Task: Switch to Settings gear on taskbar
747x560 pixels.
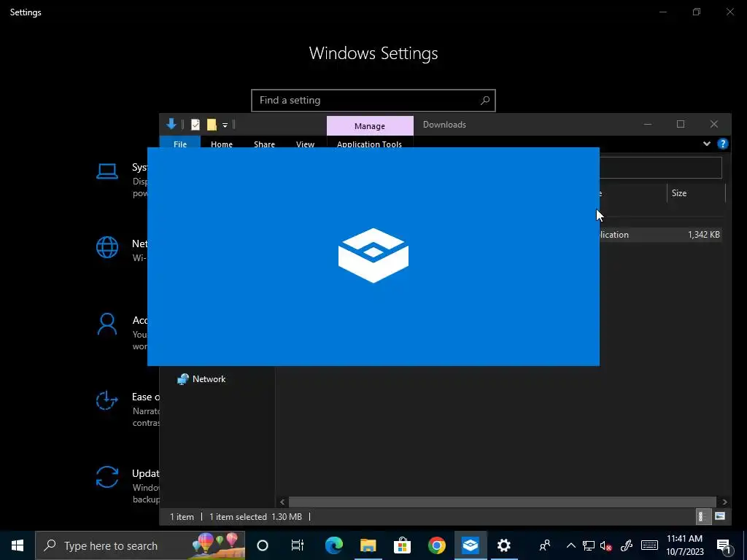Action: tap(504, 545)
